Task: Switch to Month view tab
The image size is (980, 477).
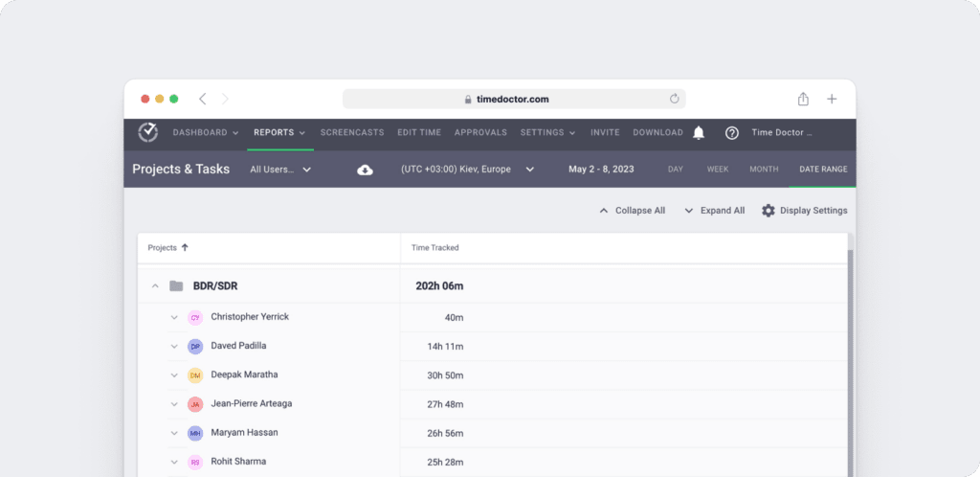Action: click(x=764, y=170)
